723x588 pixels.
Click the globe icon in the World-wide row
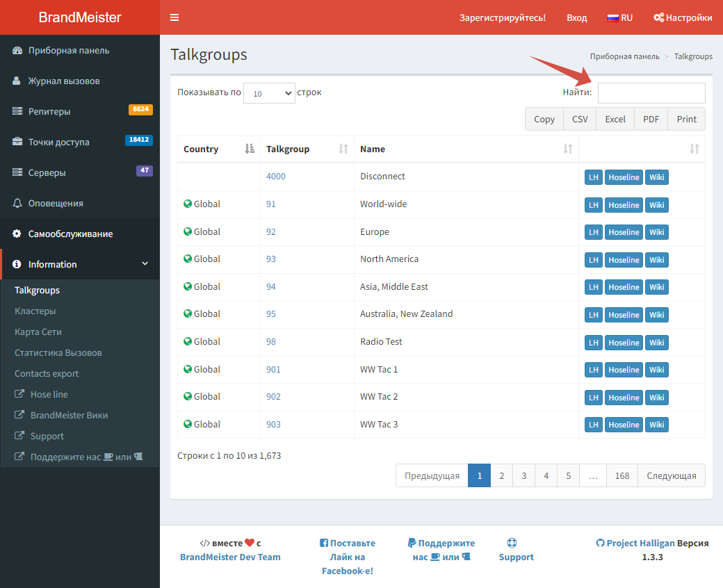click(188, 204)
